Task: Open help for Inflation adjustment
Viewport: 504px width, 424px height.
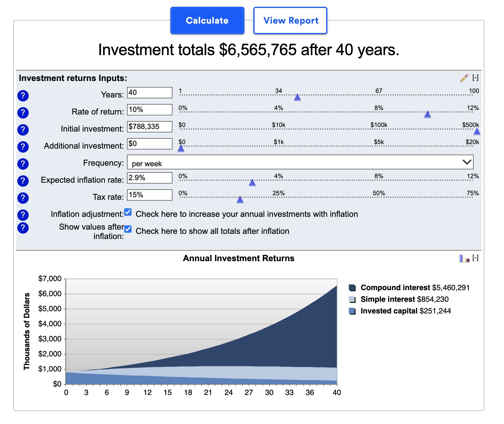Action: 23,215
